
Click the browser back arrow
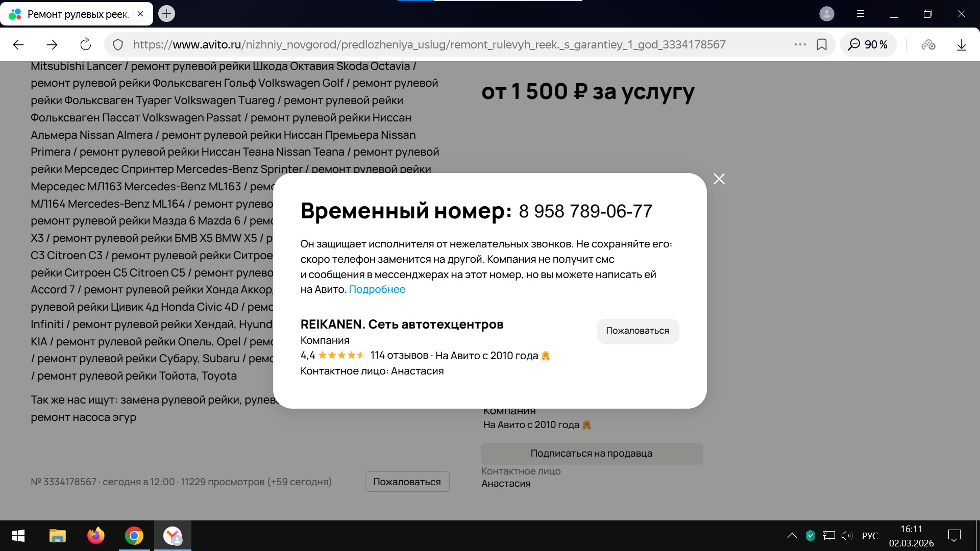pos(18,45)
